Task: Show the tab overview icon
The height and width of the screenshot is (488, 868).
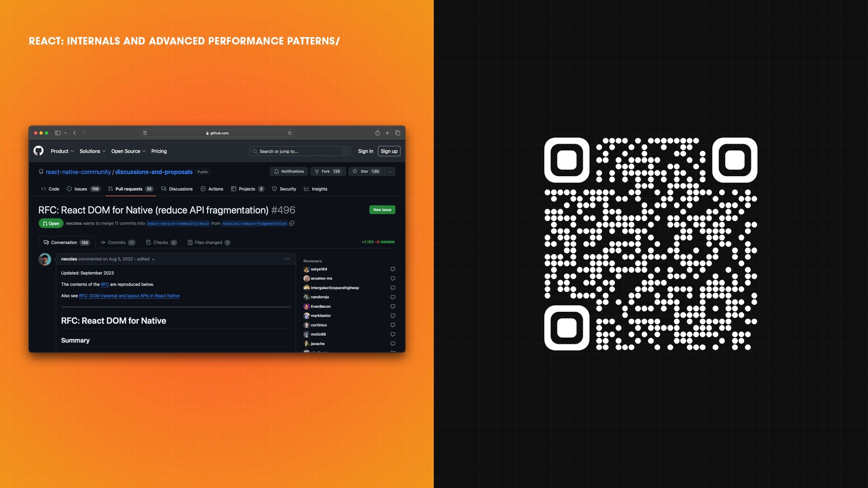Action: click(x=398, y=133)
